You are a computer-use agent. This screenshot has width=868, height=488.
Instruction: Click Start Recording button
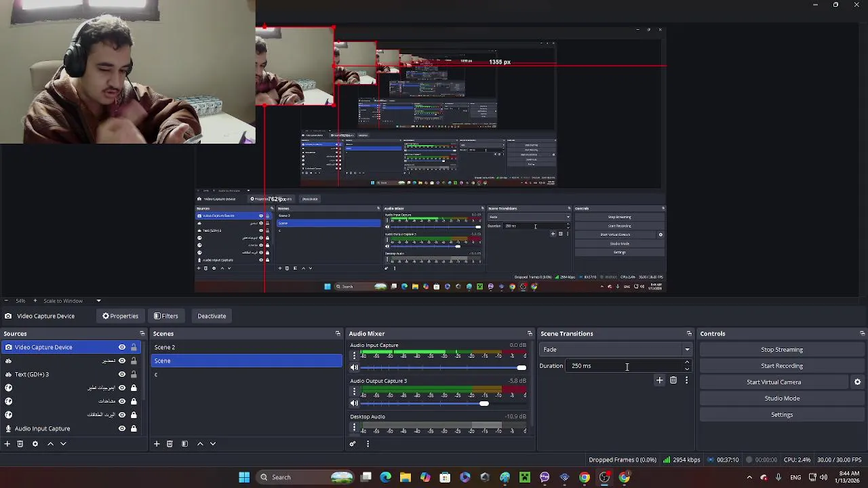782,366
